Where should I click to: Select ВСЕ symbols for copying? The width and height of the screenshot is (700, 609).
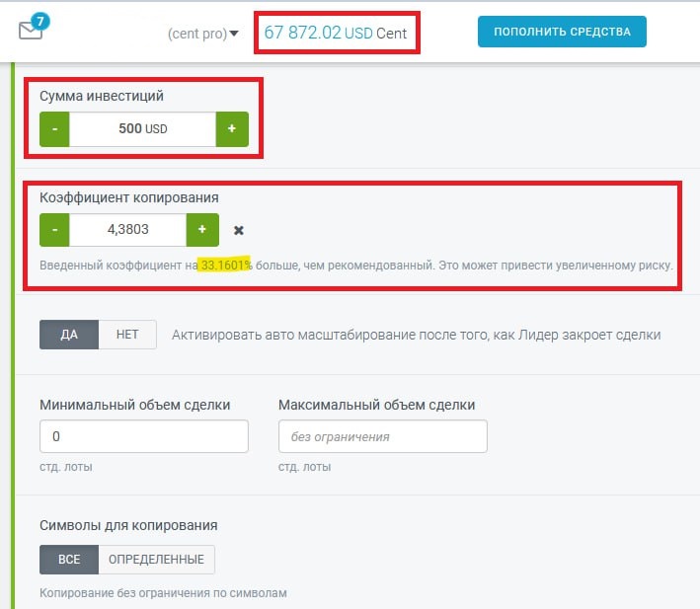pos(69,560)
